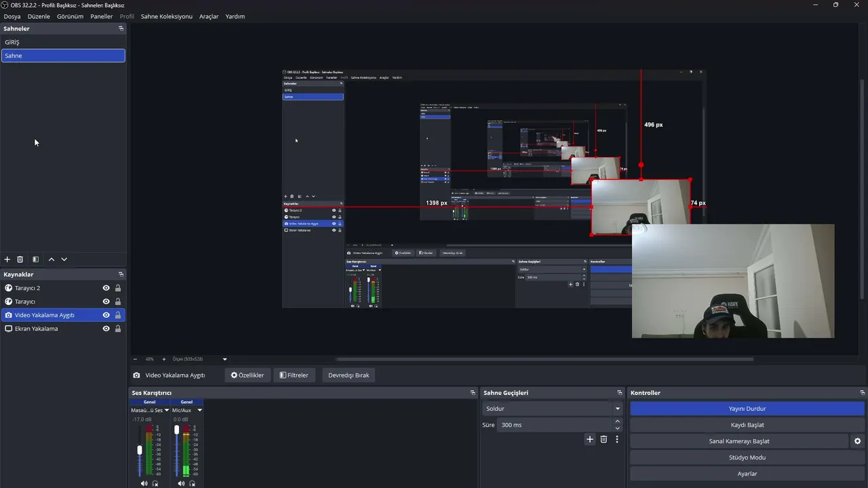Image resolution: width=868 pixels, height=488 pixels.
Task: Click preview horizontal scrollbar
Action: pyautogui.click(x=545, y=359)
